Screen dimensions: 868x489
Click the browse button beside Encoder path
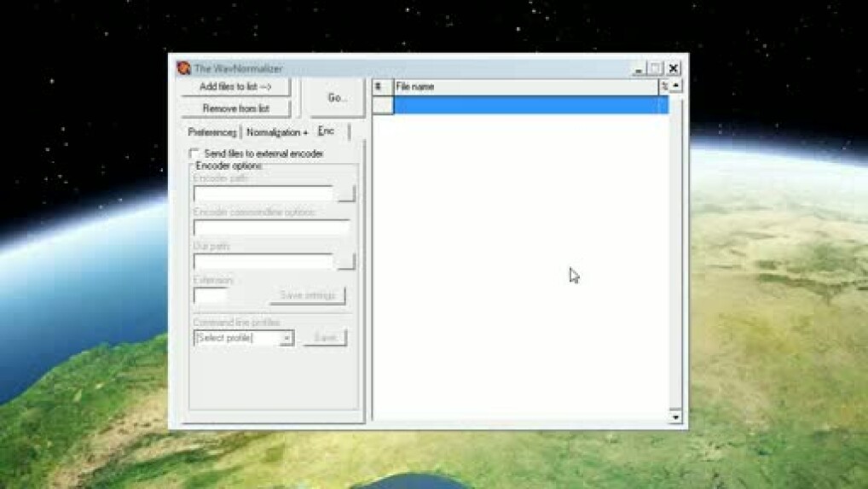point(345,194)
